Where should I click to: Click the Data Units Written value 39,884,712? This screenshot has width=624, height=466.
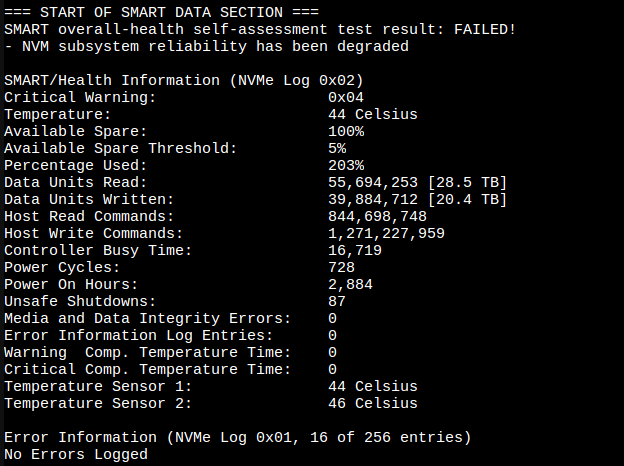[373, 200]
